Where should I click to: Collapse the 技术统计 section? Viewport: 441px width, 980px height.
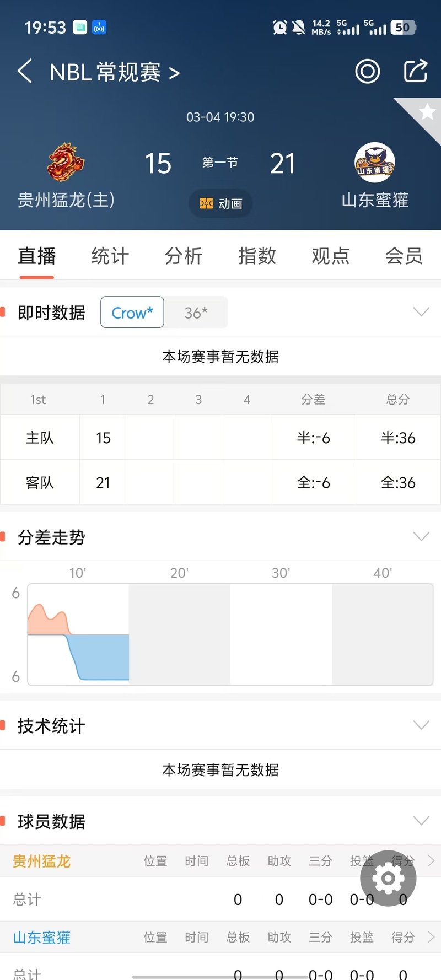[421, 725]
